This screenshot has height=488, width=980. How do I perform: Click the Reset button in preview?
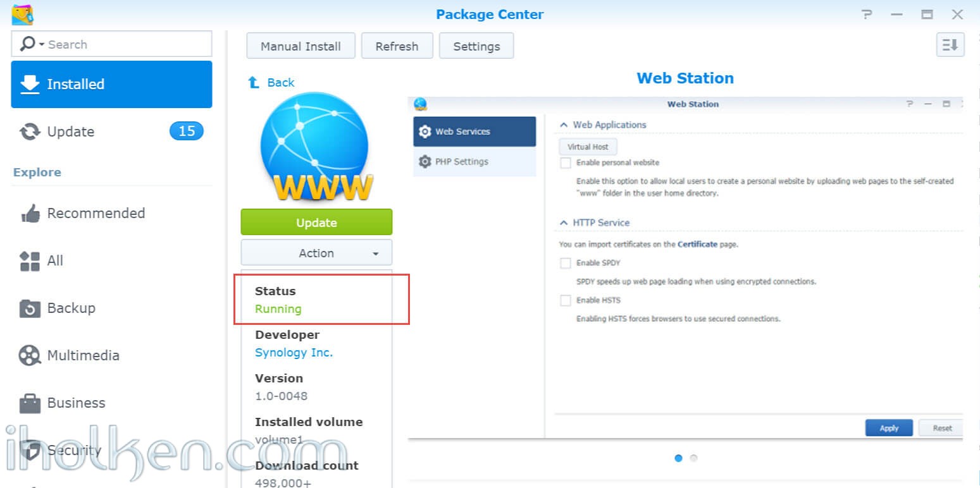[x=942, y=428]
